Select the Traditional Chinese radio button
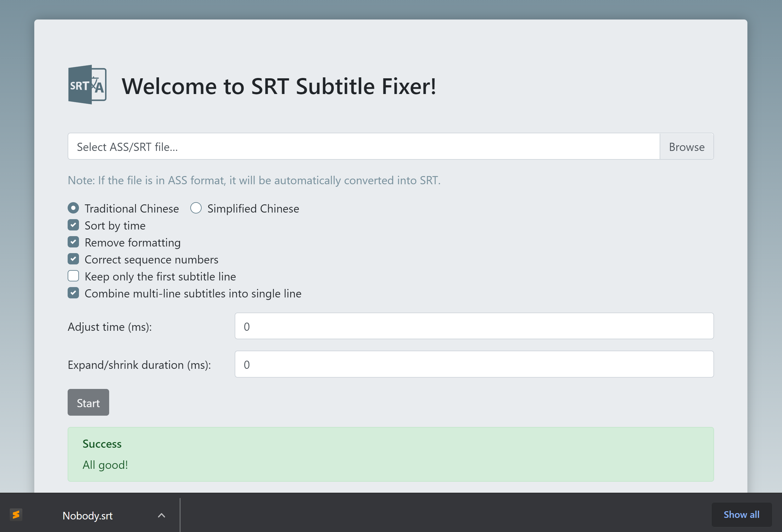The width and height of the screenshot is (782, 532). click(73, 208)
